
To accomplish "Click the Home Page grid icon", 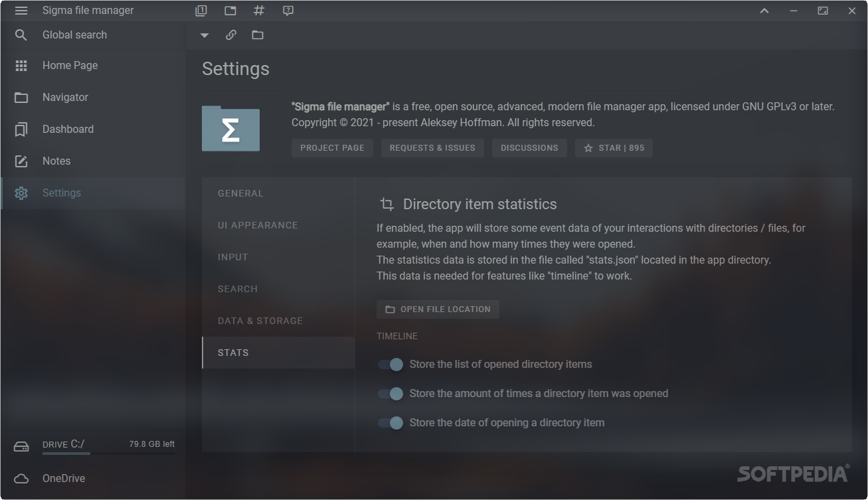I will tap(21, 66).
